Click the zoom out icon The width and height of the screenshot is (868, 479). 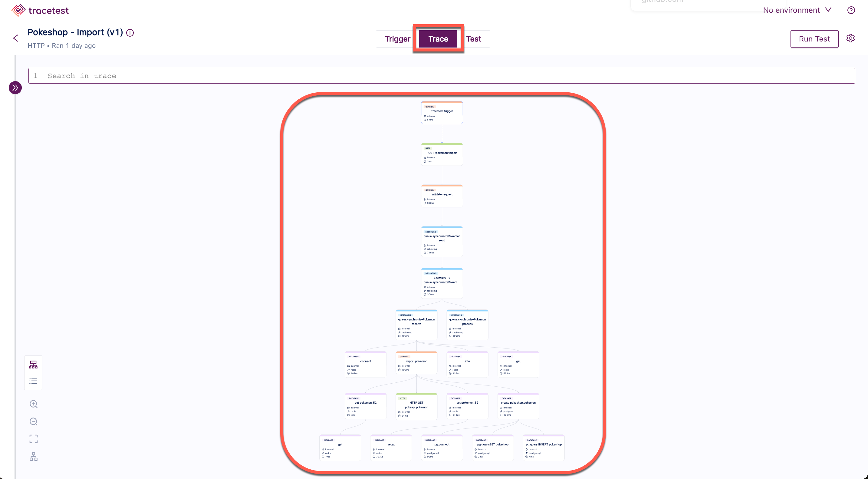coord(33,421)
